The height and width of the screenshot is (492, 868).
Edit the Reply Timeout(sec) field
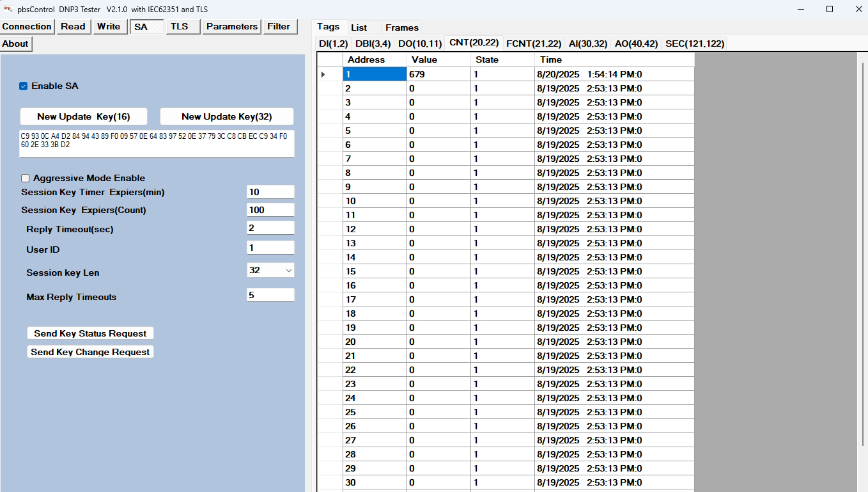pos(270,227)
